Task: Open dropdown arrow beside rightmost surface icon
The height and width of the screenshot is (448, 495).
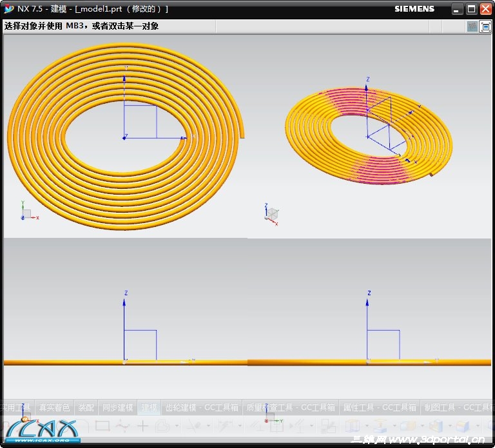Action: 478,426
